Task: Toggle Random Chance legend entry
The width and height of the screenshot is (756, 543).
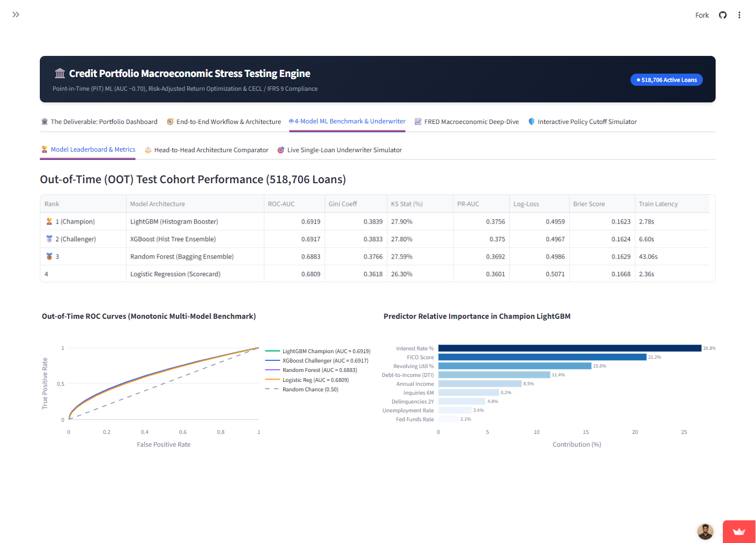Action: point(302,389)
